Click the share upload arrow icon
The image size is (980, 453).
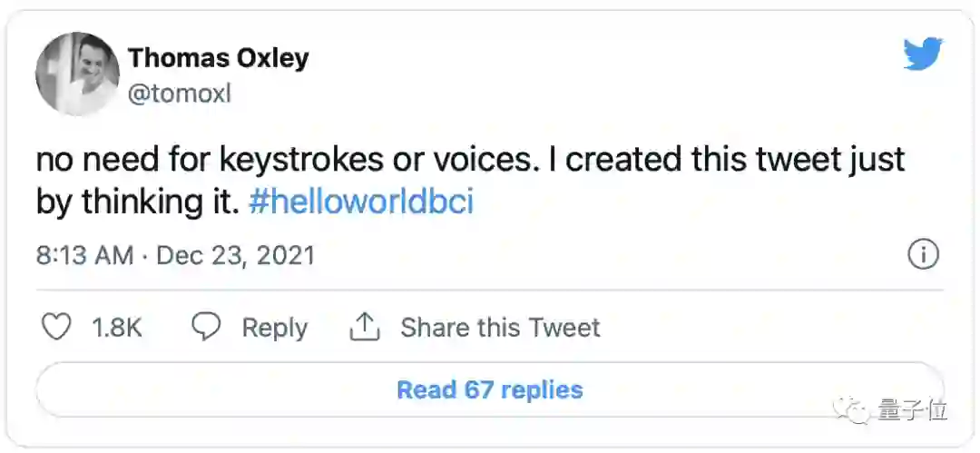pos(364,328)
